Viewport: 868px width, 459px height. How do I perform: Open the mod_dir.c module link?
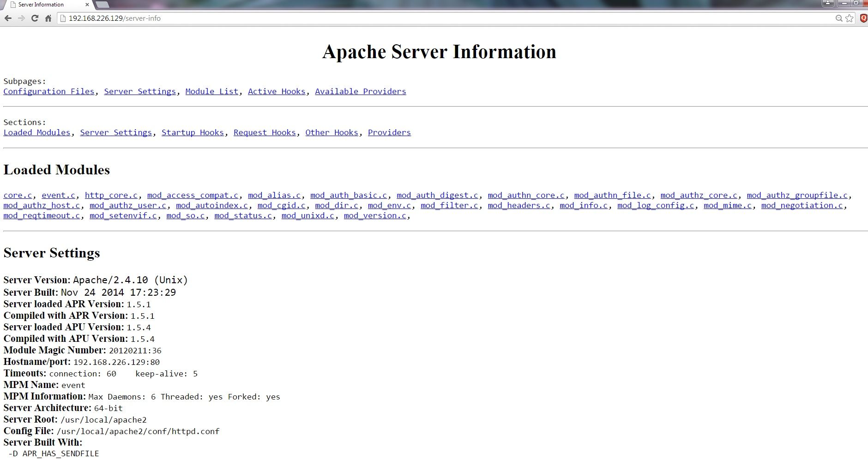tap(337, 205)
